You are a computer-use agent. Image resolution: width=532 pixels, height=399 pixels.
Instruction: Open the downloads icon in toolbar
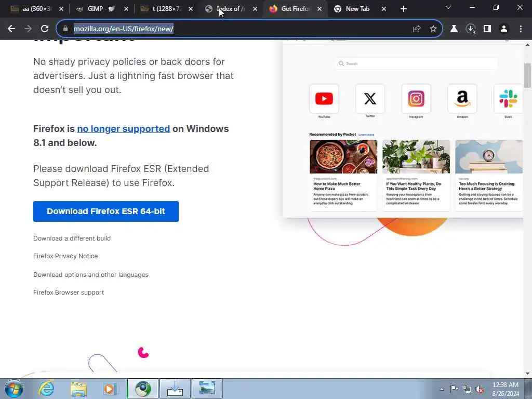coord(471,29)
